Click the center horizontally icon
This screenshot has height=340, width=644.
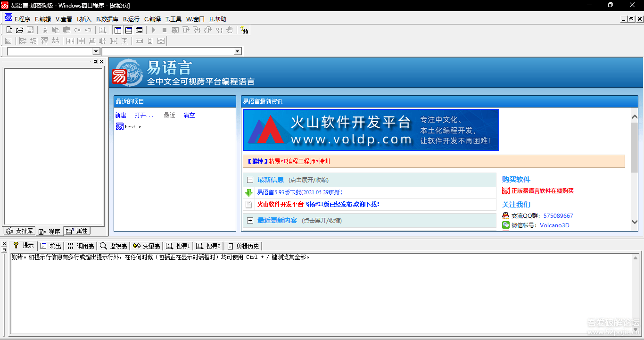pyautogui.click(x=70, y=41)
